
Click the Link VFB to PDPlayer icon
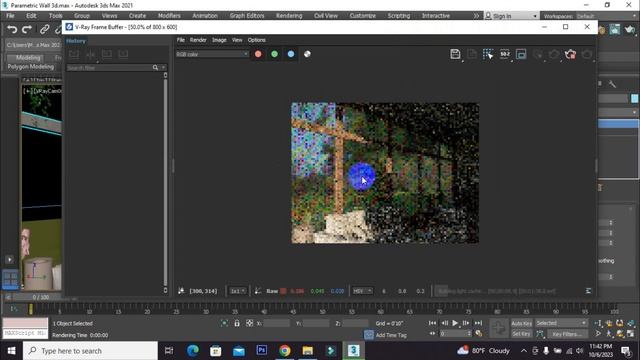coord(521,54)
